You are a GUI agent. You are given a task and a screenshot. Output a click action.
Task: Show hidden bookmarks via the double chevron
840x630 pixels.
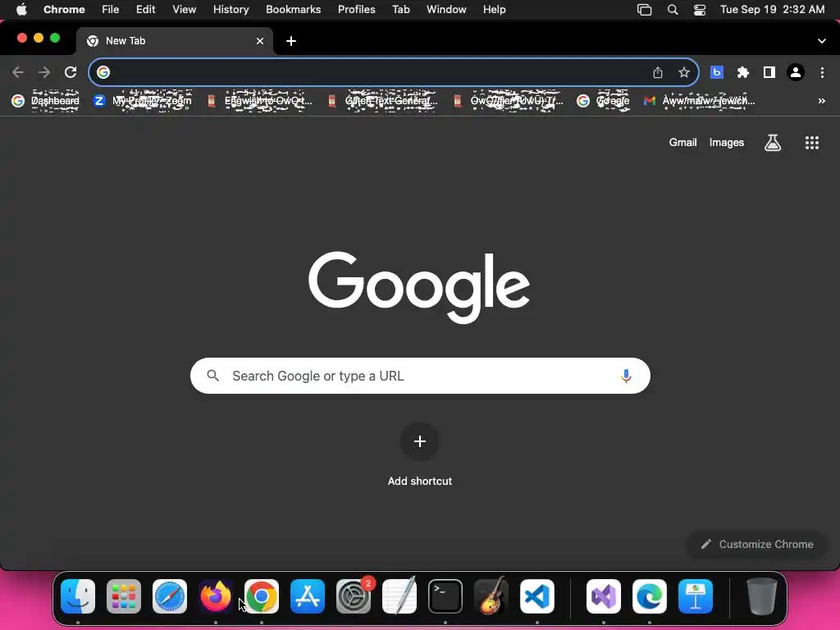click(x=822, y=101)
